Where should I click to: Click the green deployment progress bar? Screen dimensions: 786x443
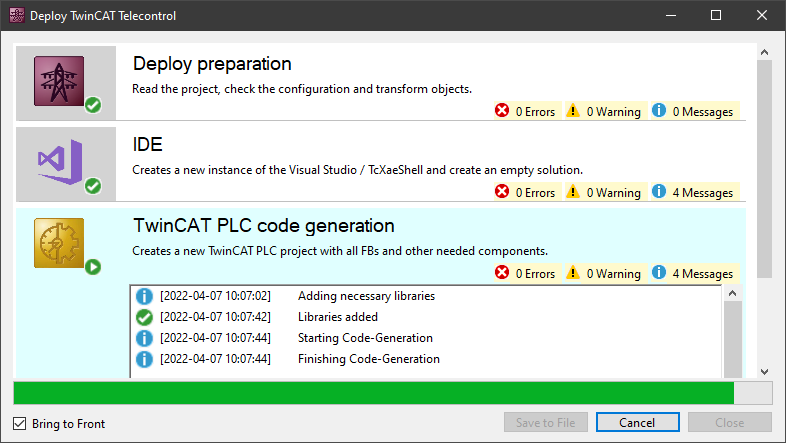click(373, 393)
